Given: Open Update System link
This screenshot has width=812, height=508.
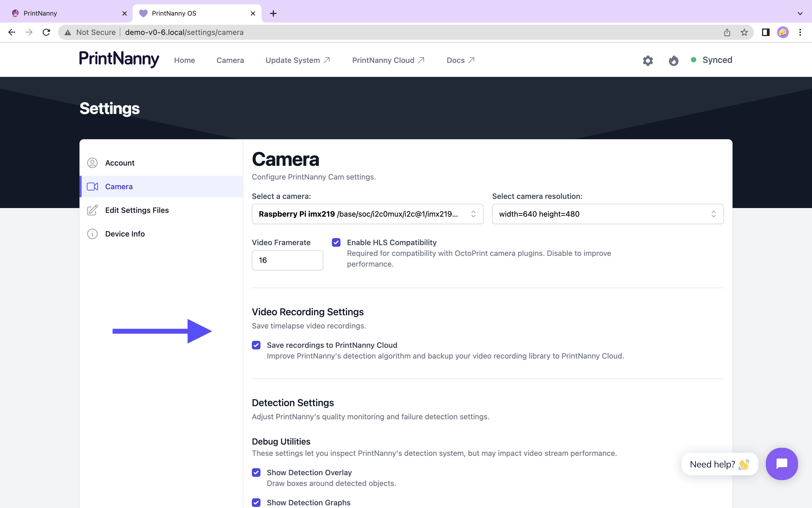Looking at the screenshot, I should pos(298,60).
